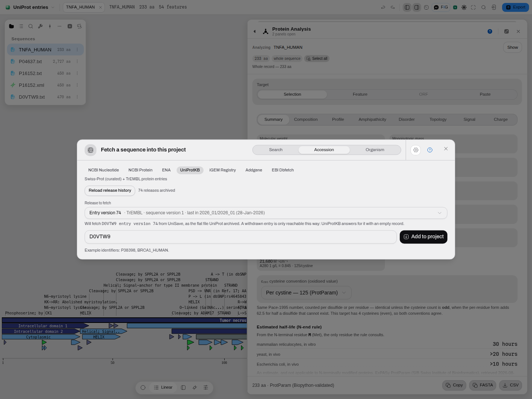This screenshot has height=399, width=532.
Task: Click the fullscreen frame icon in top toolbar
Action: pos(473,7)
